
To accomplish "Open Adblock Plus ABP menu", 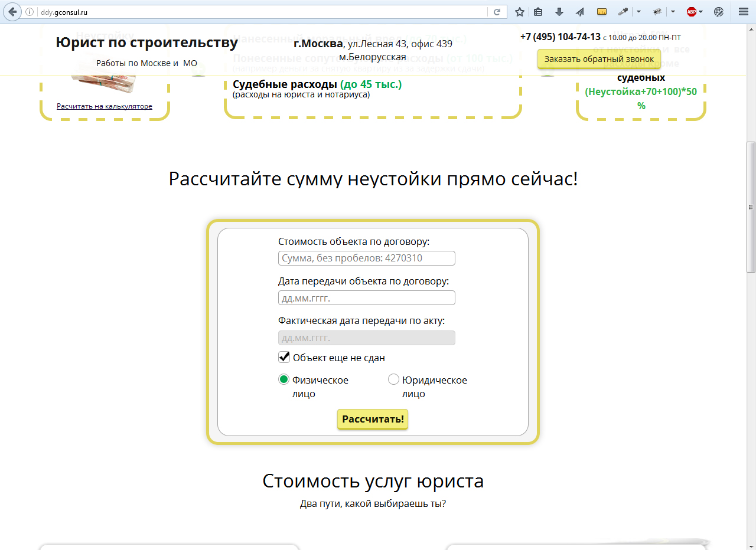I will 692,12.
